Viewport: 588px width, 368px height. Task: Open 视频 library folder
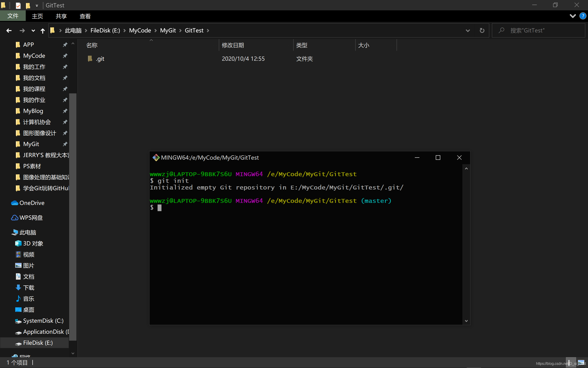coord(28,254)
